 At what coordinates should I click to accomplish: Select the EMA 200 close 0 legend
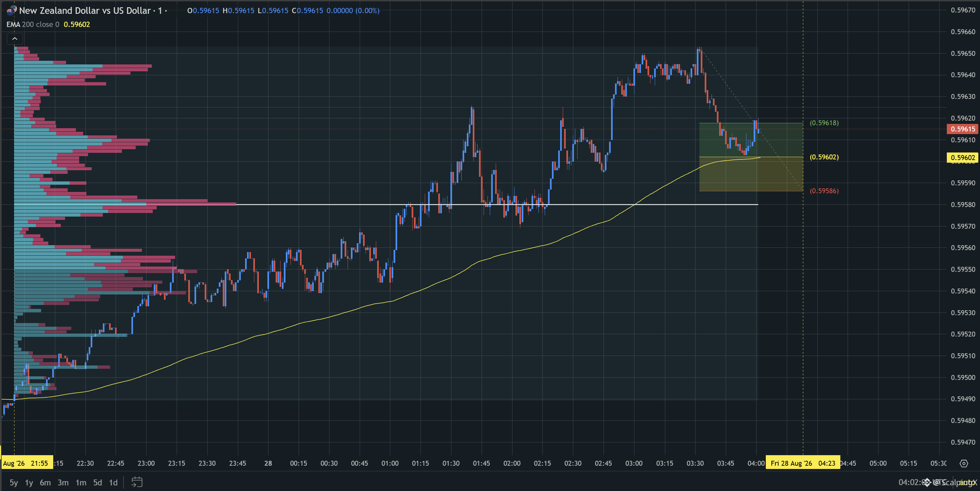[x=33, y=24]
